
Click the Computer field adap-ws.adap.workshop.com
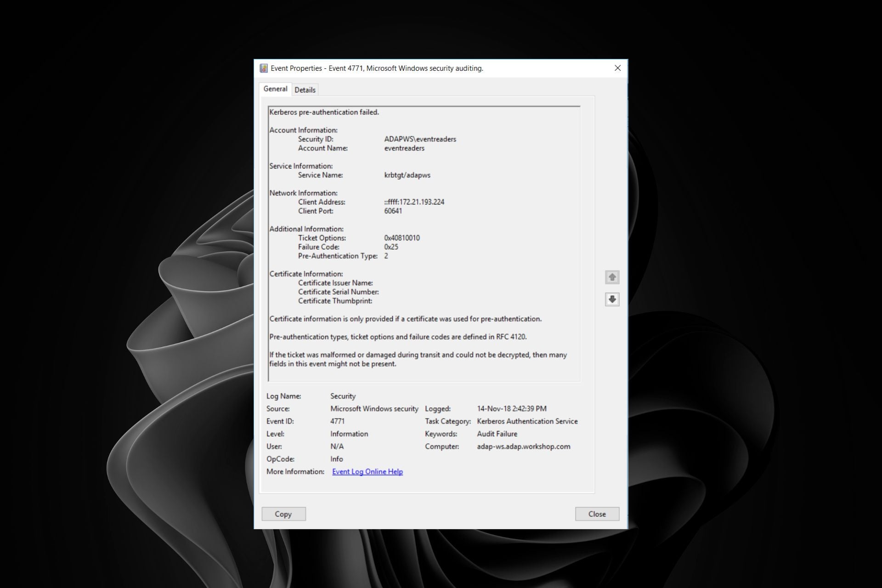[x=523, y=447]
